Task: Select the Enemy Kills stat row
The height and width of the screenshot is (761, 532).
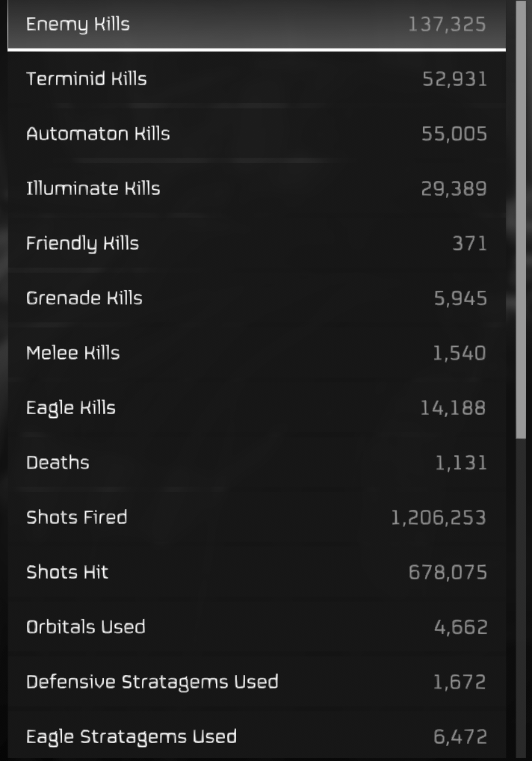Action: tap(256, 24)
